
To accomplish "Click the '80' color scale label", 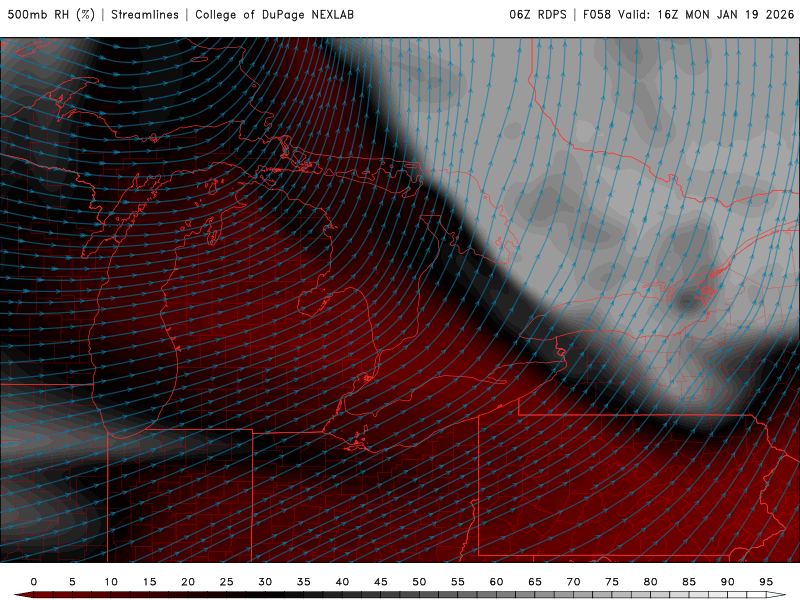I will click(651, 582).
